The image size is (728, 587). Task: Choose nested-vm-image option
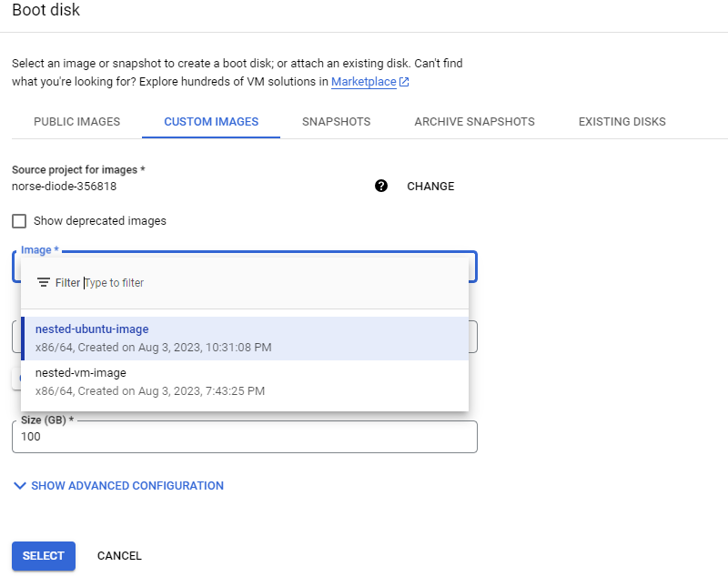pos(245,382)
